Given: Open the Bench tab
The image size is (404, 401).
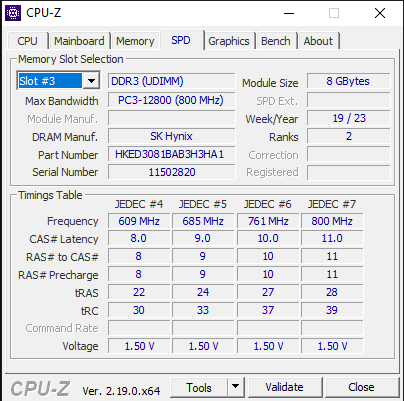Looking at the screenshot, I should pos(276,41).
